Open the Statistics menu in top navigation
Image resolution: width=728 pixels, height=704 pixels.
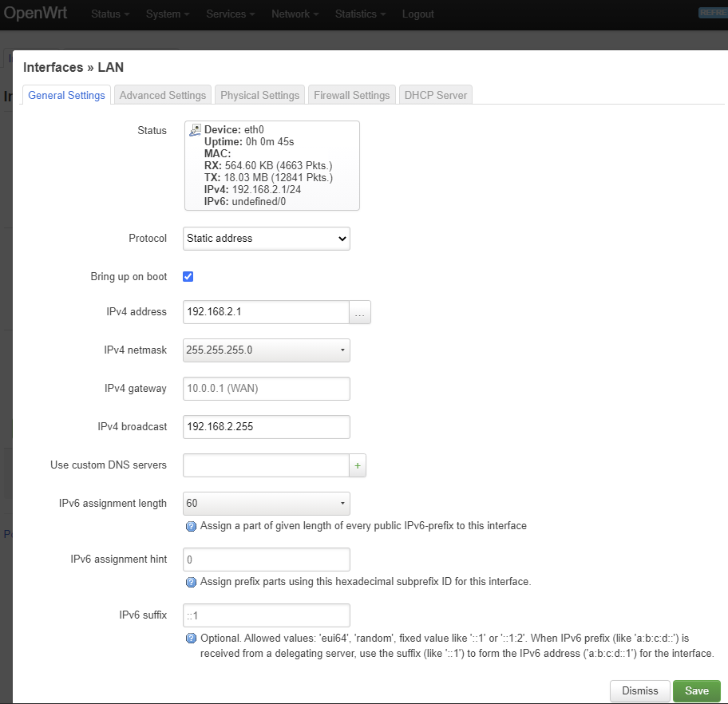coord(360,14)
